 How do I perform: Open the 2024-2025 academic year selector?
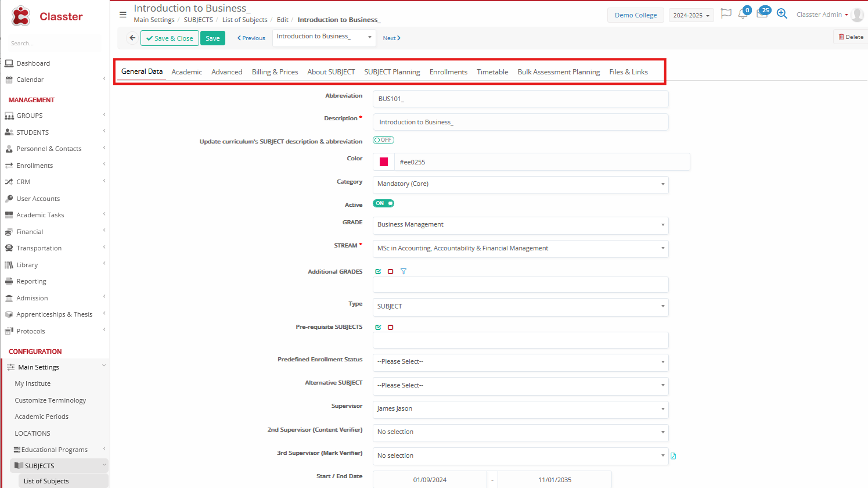pyautogui.click(x=691, y=15)
